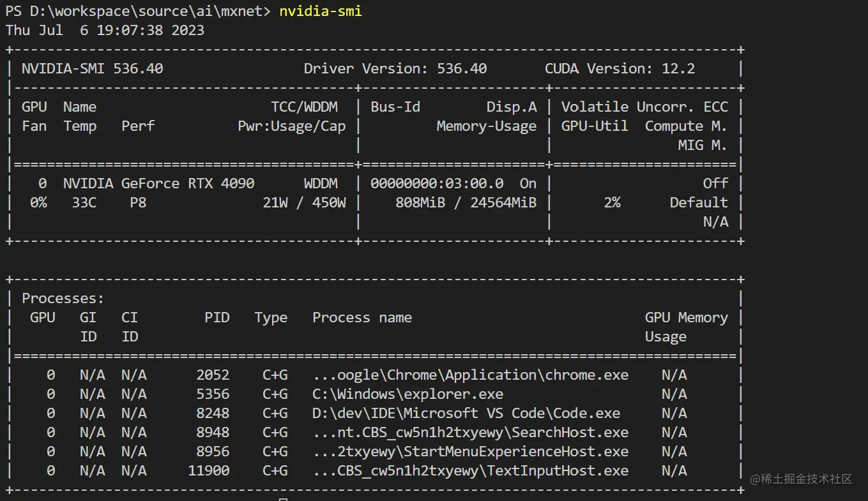Click the PowerShell prompt path text
The width and height of the screenshot is (868, 501).
pyautogui.click(x=137, y=11)
